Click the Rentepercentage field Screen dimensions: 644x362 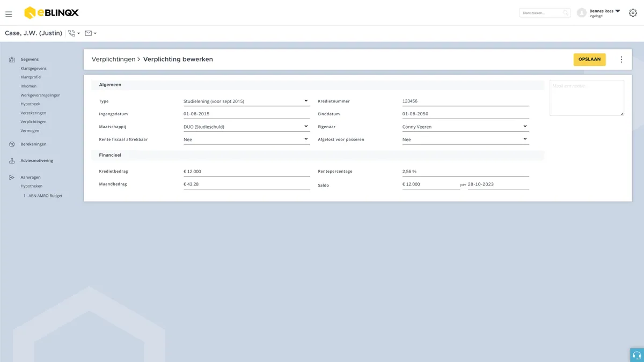(466, 172)
